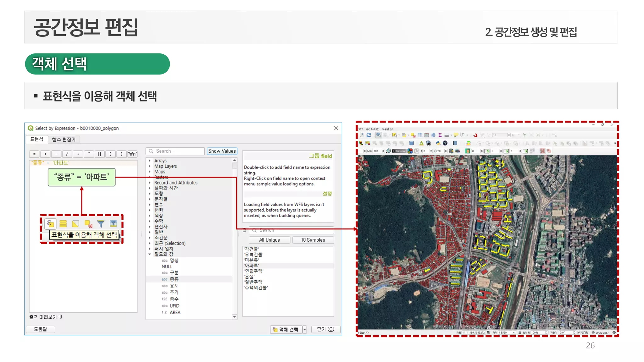Click the Statistical Summary sigma icon

pos(440,135)
